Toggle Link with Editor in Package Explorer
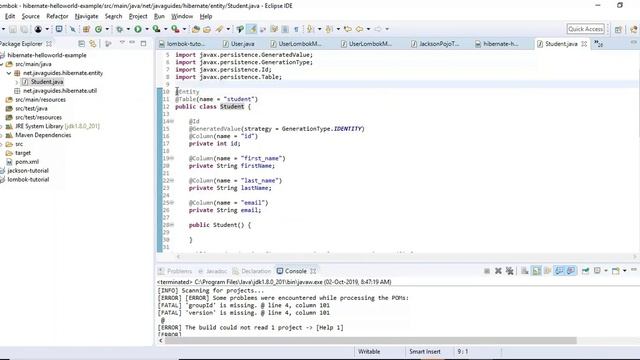Viewport: 640px width, 360px height. pos(93,43)
